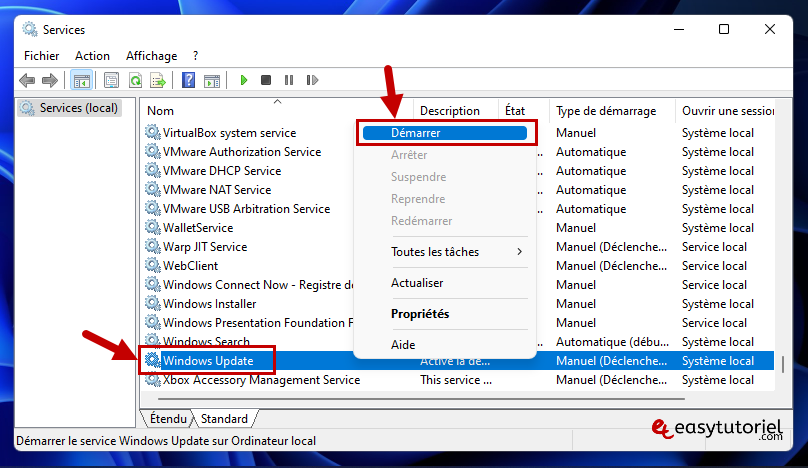Select Windows Presentation Foundation service name
Viewport: 808px width, 468px height.
(x=258, y=323)
